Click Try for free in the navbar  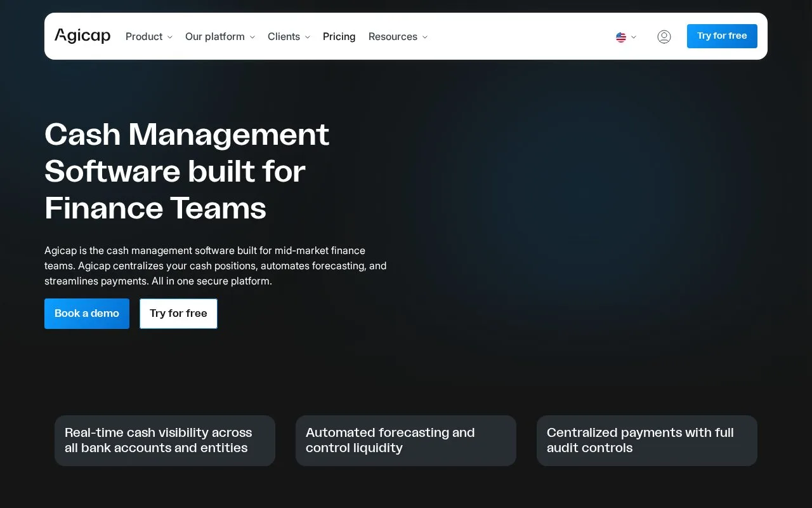722,36
